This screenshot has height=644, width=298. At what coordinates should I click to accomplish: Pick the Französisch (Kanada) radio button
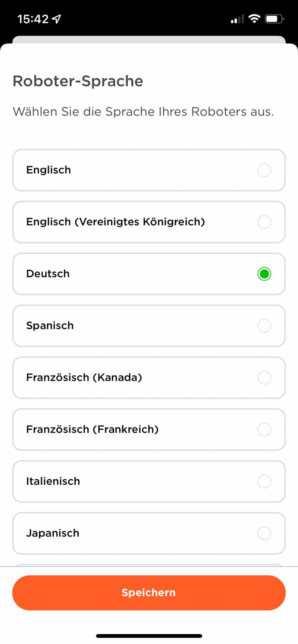[264, 378]
